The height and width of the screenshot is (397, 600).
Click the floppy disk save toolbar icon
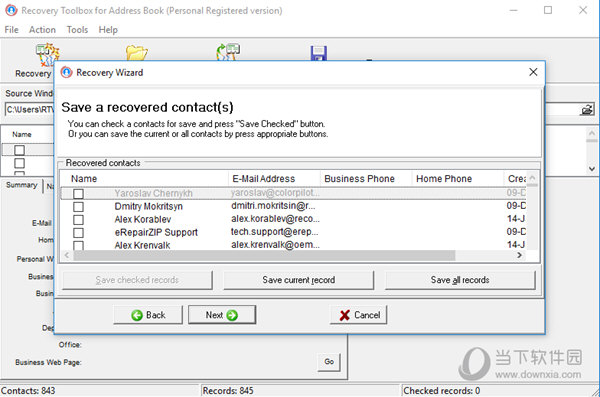pos(318,53)
